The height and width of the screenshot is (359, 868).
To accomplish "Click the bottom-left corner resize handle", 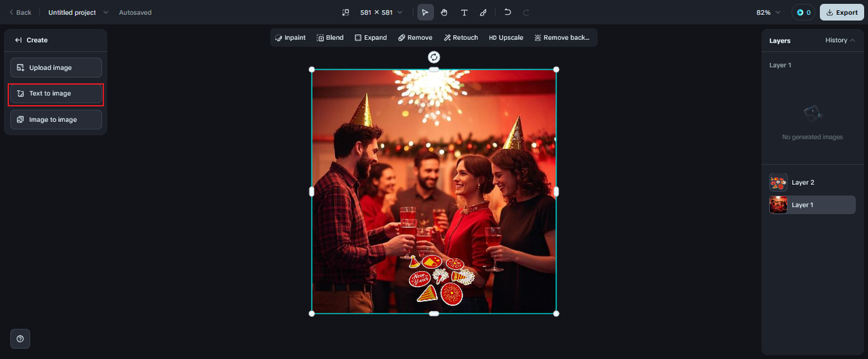I will [312, 314].
